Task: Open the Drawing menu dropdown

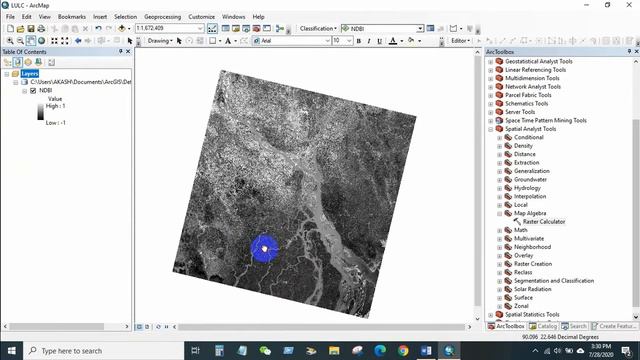Action: pos(160,41)
